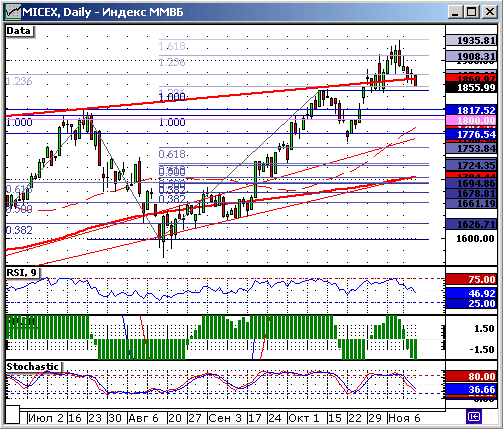Click the 29 date marker on time axis

(375, 418)
